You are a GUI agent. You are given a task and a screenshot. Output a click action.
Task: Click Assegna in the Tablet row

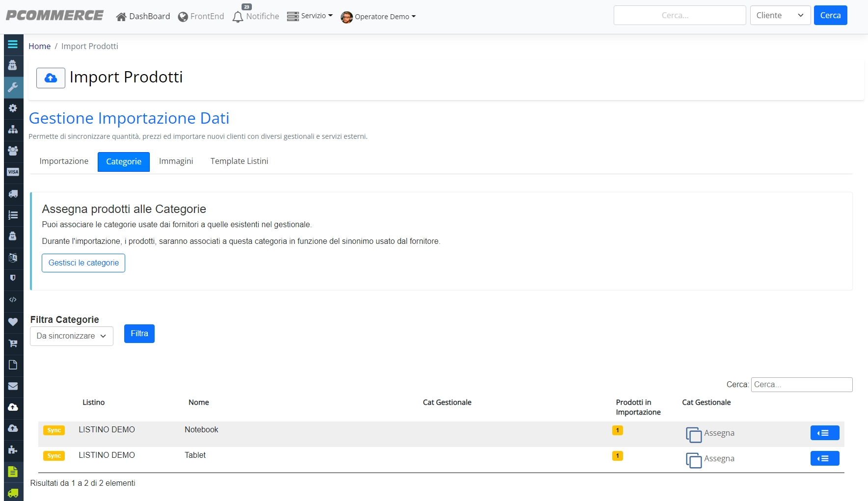click(x=719, y=459)
